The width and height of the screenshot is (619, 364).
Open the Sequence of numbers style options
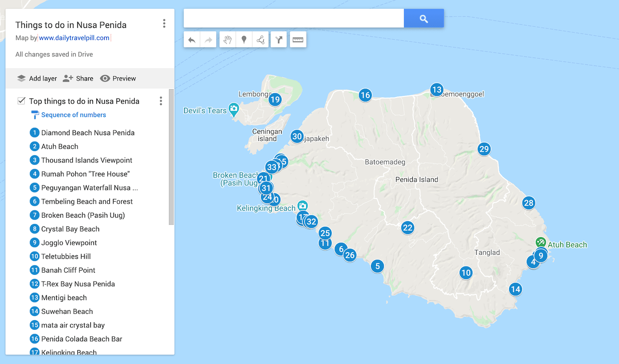click(73, 115)
